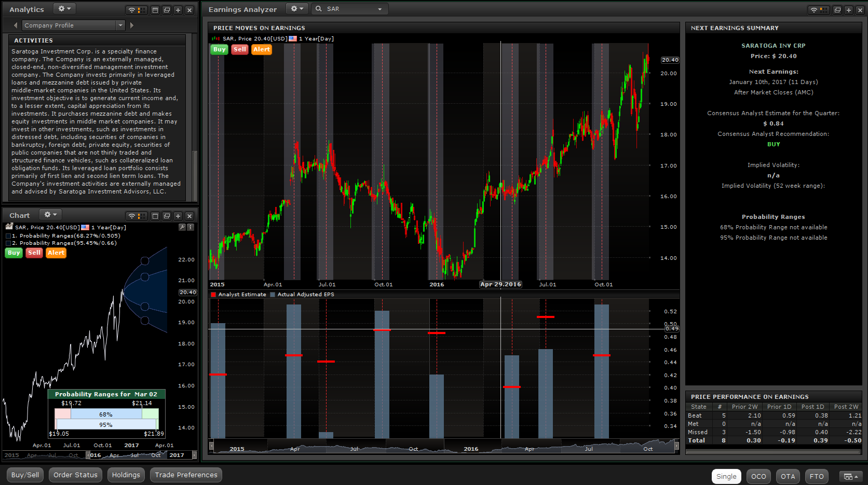
Task: Click Earnings Analyzer search magnifier icon
Action: 319,9
